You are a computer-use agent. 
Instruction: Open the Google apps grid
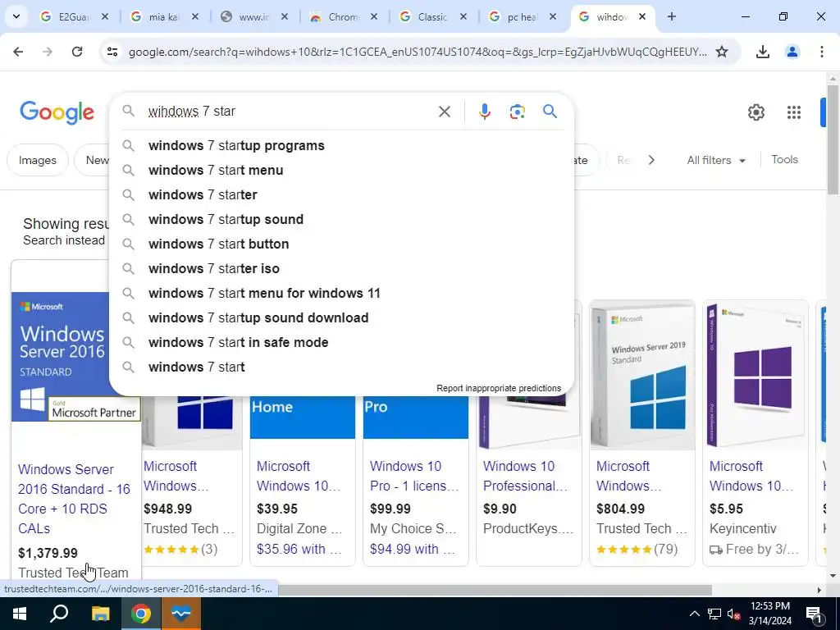pyautogui.click(x=793, y=112)
